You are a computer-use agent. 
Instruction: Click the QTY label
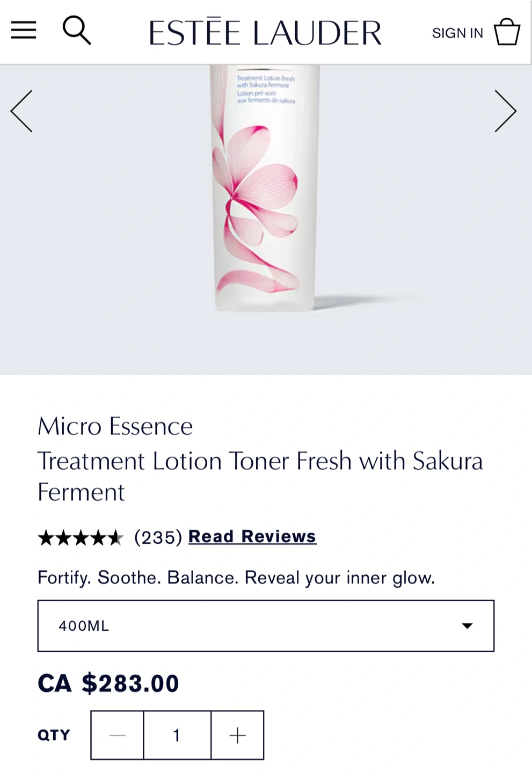pos(54,735)
